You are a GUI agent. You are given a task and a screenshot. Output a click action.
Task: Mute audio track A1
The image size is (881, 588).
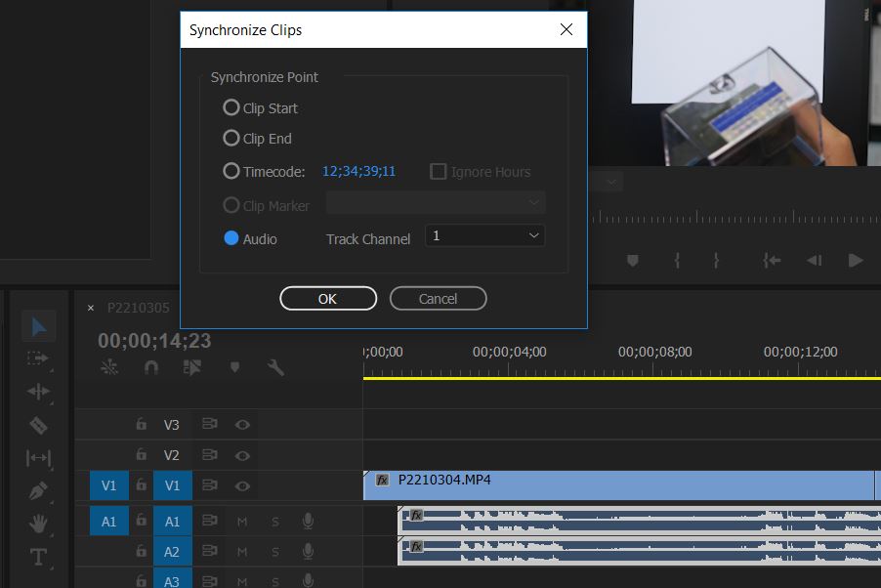coord(242,522)
